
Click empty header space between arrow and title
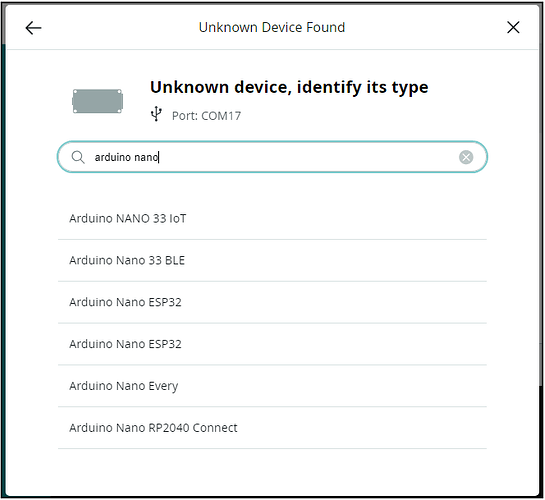(x=120, y=27)
